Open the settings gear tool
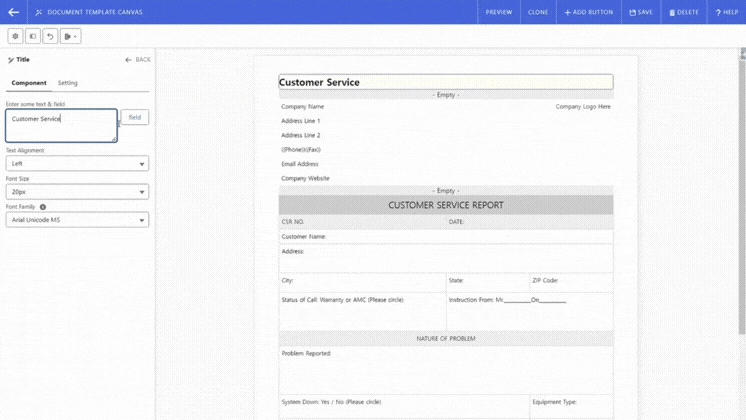The height and width of the screenshot is (420, 746). click(15, 36)
